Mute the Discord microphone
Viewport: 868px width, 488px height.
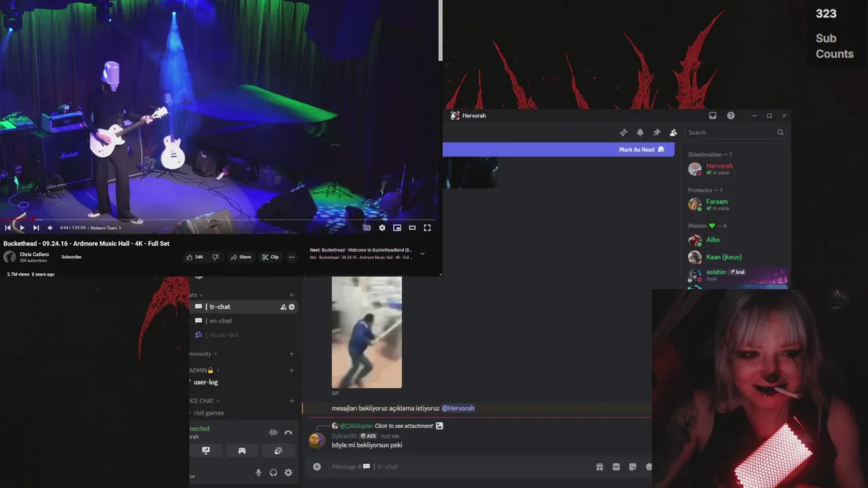coord(258,472)
